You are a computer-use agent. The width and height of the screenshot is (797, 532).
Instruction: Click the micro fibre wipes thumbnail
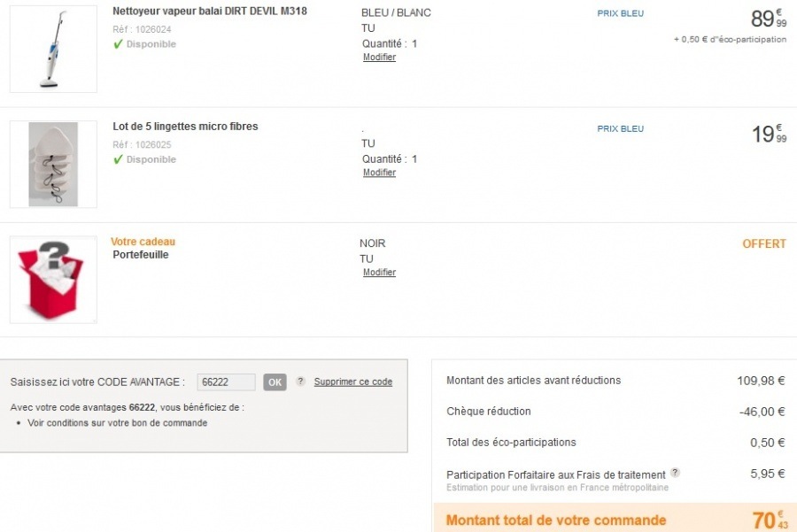point(53,165)
